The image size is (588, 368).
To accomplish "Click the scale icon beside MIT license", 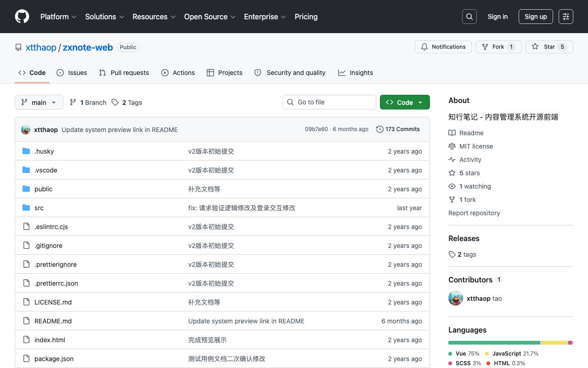I will [452, 146].
